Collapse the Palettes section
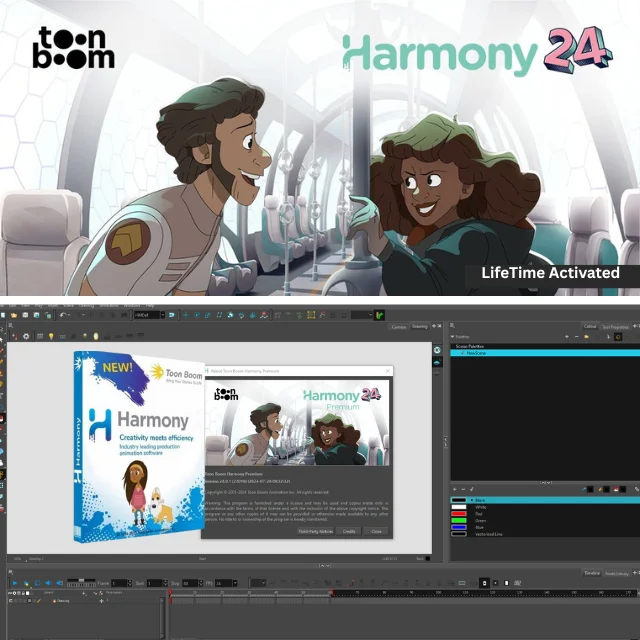This screenshot has width=640, height=640. click(x=452, y=337)
